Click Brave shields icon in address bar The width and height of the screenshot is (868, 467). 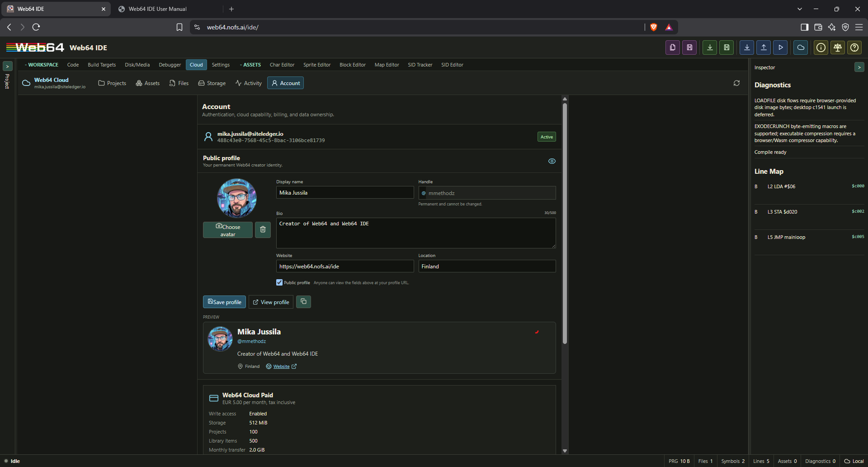point(653,27)
